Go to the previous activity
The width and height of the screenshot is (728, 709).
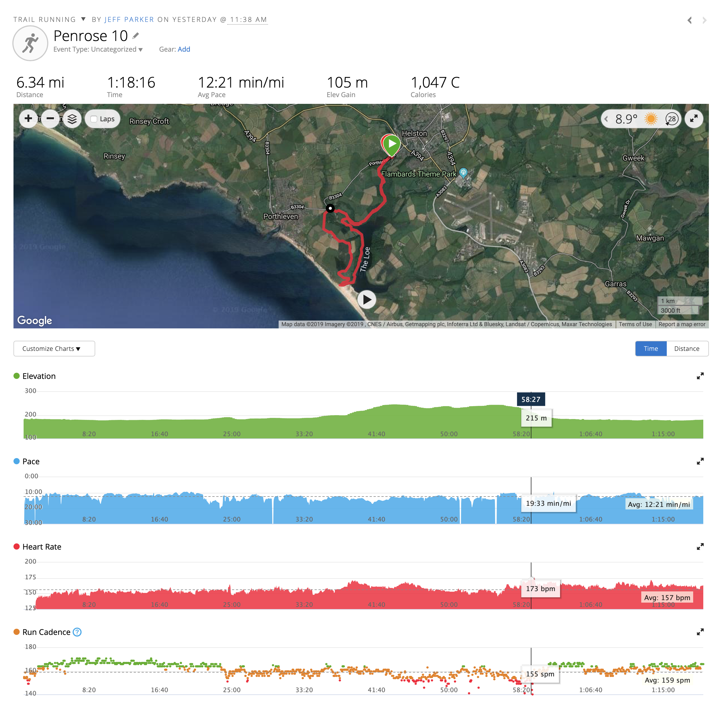(x=690, y=20)
